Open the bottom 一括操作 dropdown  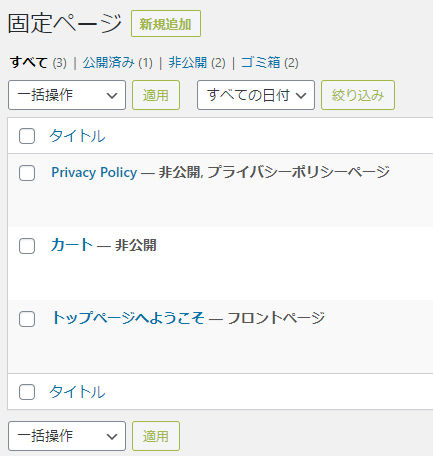click(67, 436)
